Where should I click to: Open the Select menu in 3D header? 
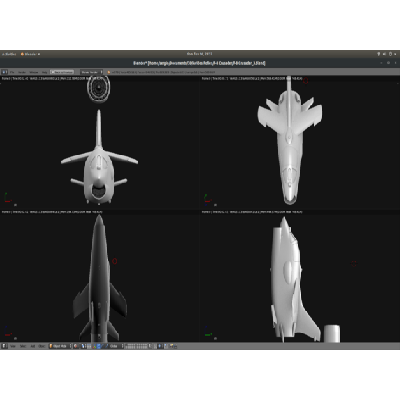[23, 346]
